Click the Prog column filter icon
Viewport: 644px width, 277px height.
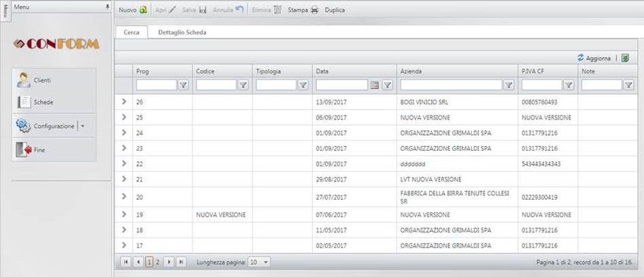click(x=183, y=86)
